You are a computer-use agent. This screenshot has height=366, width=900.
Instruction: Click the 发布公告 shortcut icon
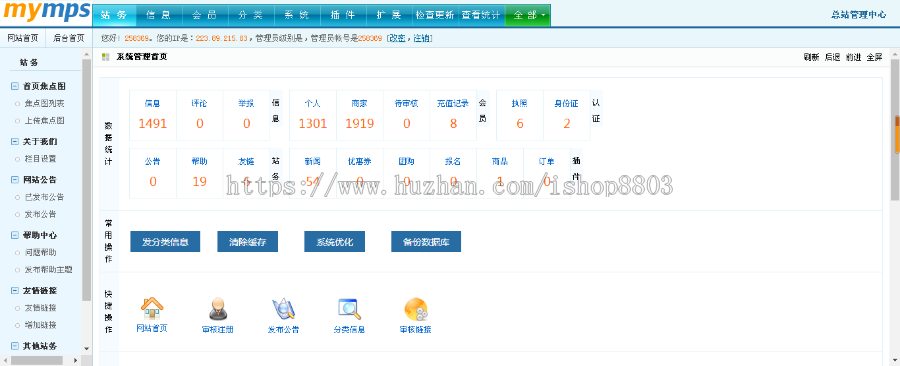click(x=283, y=309)
